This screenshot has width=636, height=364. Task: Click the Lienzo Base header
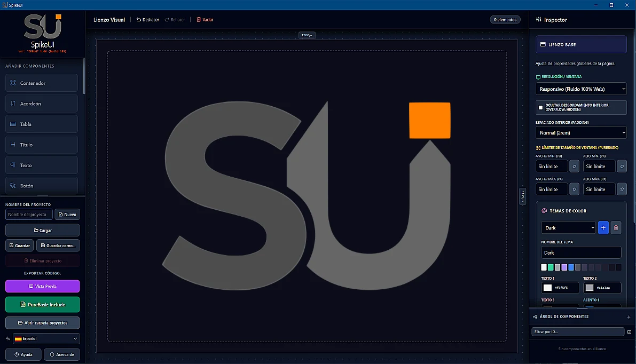click(581, 44)
